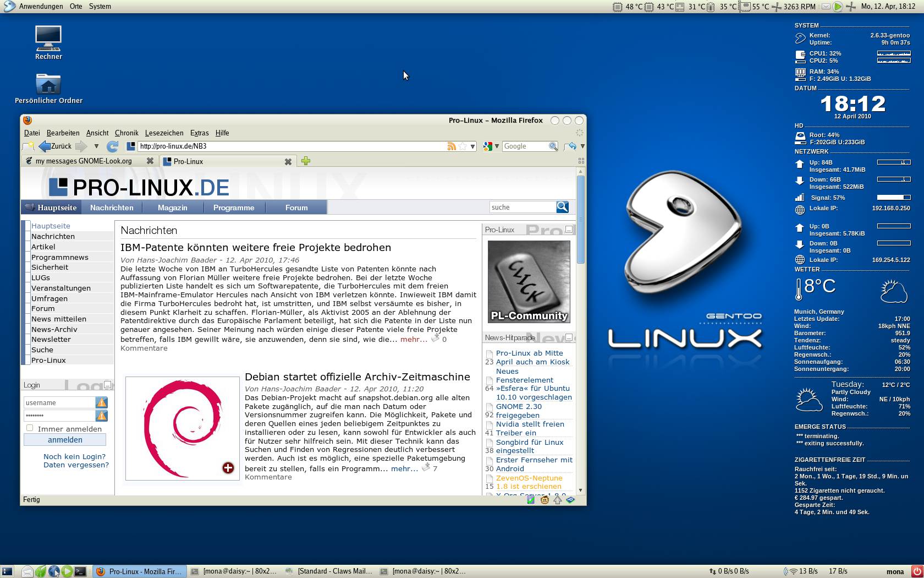
Task: Click the forward arrow in Firefox toolbar
Action: pos(81,146)
